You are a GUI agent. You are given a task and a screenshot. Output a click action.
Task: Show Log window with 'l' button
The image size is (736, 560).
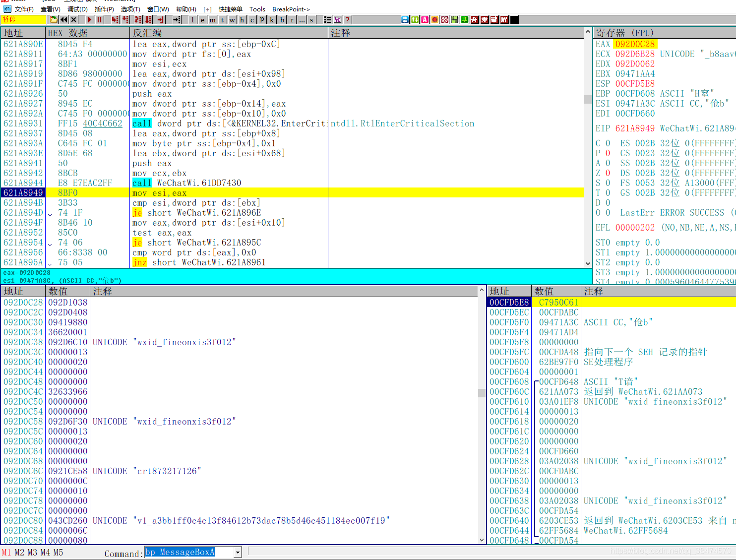(x=193, y=20)
